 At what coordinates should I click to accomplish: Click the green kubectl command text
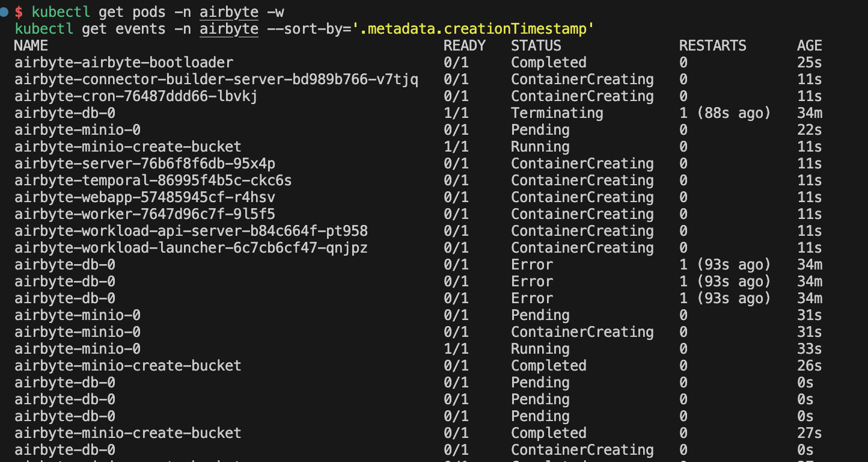point(61,11)
